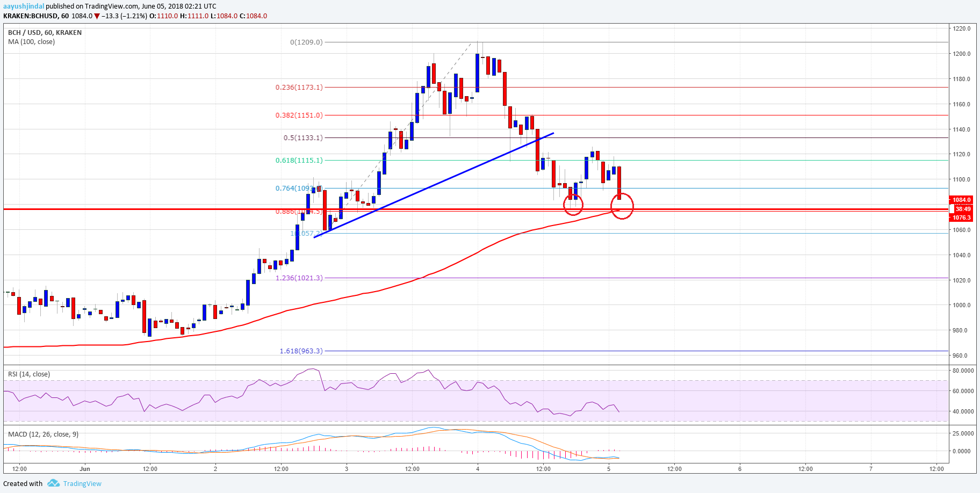Click the 1084.0 price tag on axis
This screenshot has height=493, width=980.
(961, 199)
